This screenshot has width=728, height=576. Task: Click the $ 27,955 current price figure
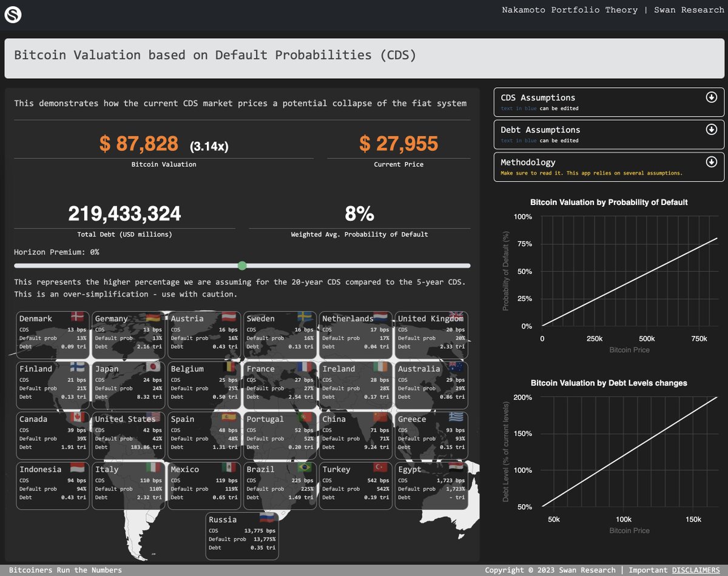coord(399,144)
